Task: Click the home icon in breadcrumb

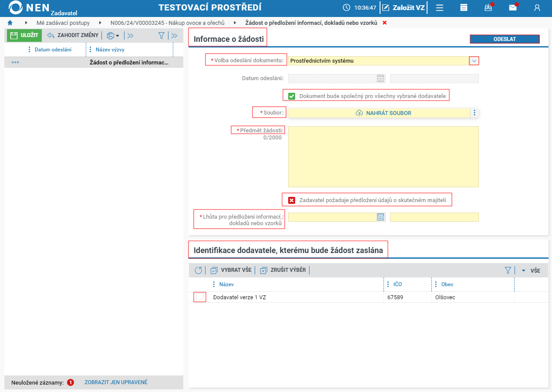Action: [10, 23]
